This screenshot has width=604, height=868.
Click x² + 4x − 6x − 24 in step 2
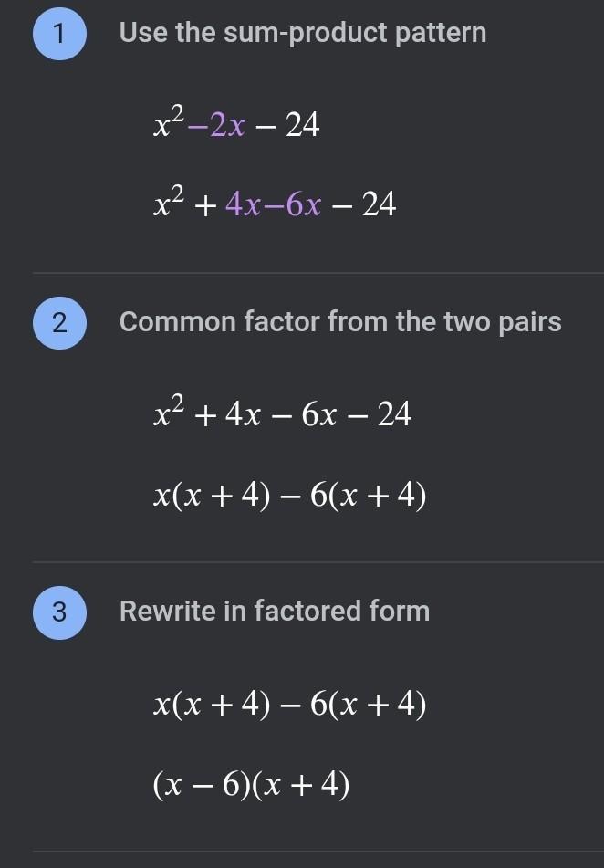click(x=282, y=414)
